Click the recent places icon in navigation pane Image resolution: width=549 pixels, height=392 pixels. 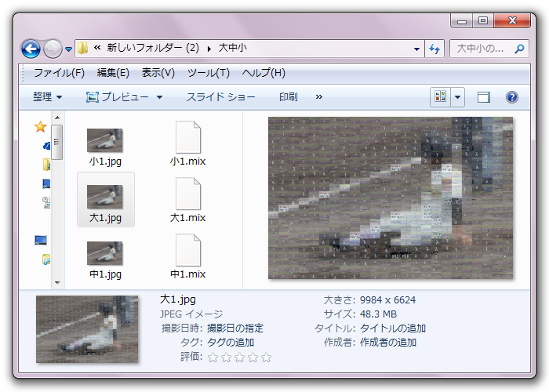click(46, 202)
